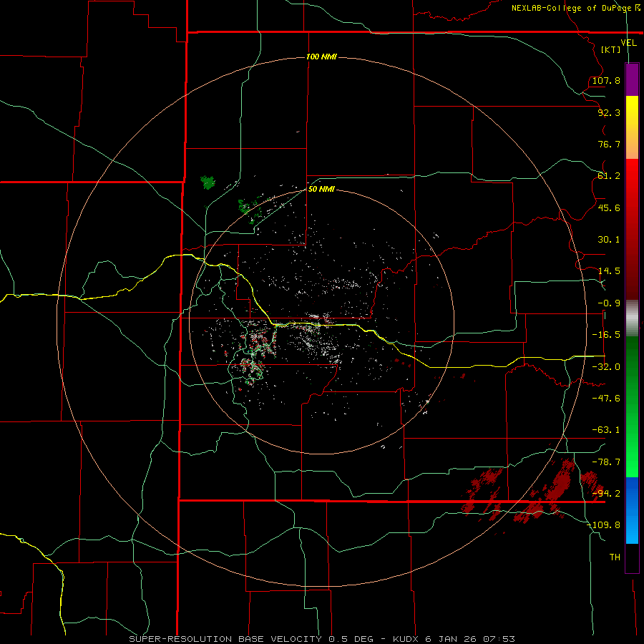Click the [KT] units label
The image size is (644, 644).
pyautogui.click(x=611, y=49)
